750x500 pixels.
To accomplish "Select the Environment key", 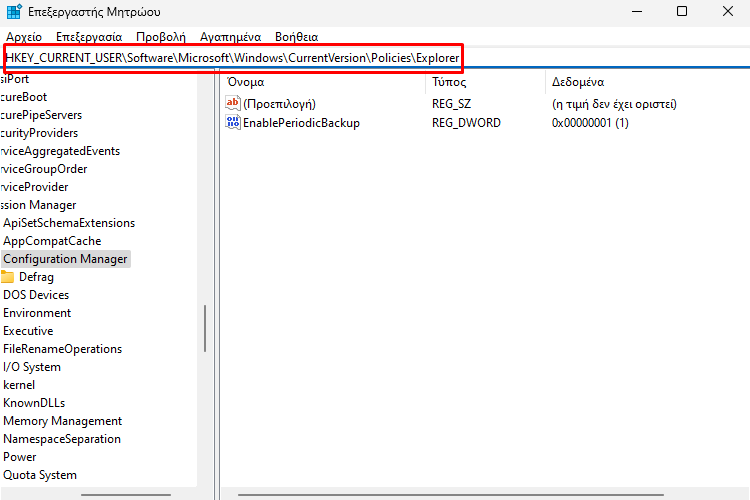I will 37,313.
